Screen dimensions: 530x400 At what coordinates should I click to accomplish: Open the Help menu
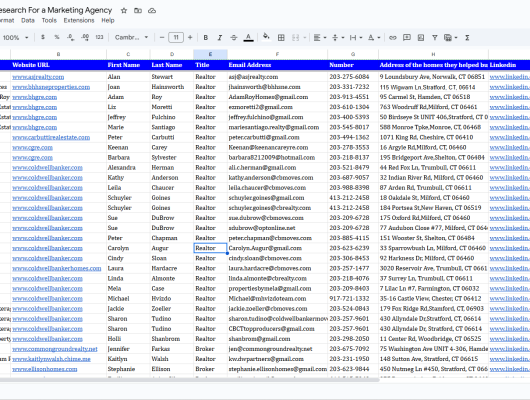tap(108, 20)
